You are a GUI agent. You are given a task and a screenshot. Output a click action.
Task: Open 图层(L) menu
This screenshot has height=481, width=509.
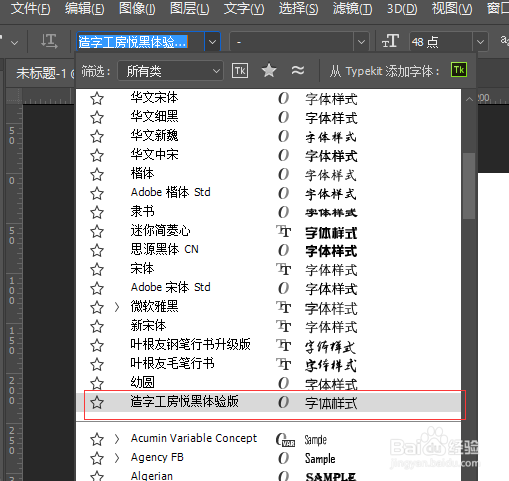[x=190, y=8]
